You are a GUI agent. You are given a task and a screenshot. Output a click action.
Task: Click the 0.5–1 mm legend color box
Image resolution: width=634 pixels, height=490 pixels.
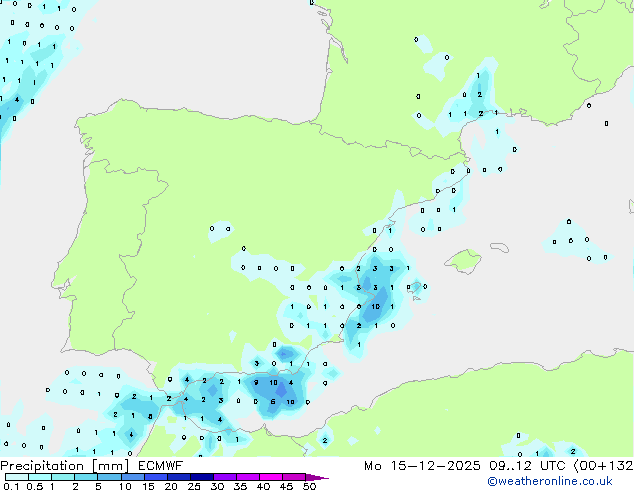click(40, 477)
